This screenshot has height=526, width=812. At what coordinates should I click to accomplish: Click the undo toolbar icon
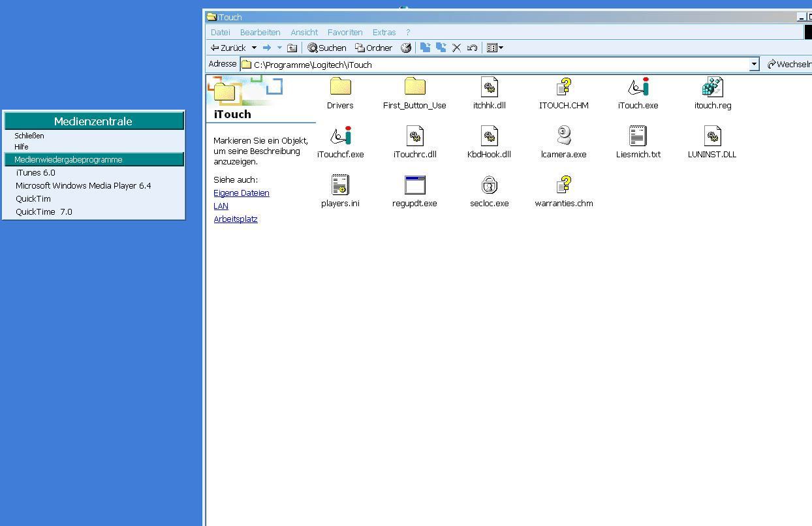click(x=472, y=48)
